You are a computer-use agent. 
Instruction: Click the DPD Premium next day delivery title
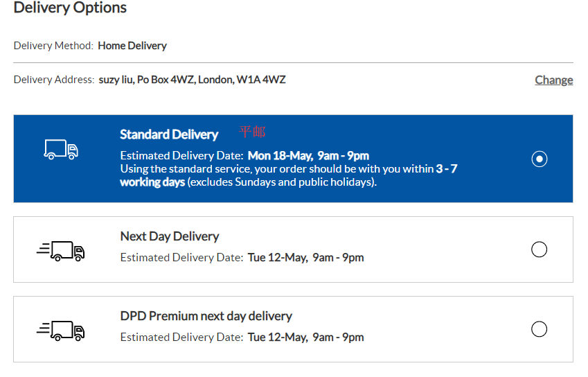click(x=206, y=316)
